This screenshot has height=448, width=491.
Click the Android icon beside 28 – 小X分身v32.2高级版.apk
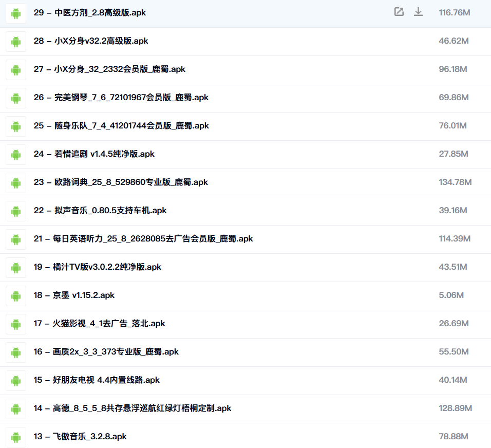click(x=15, y=42)
